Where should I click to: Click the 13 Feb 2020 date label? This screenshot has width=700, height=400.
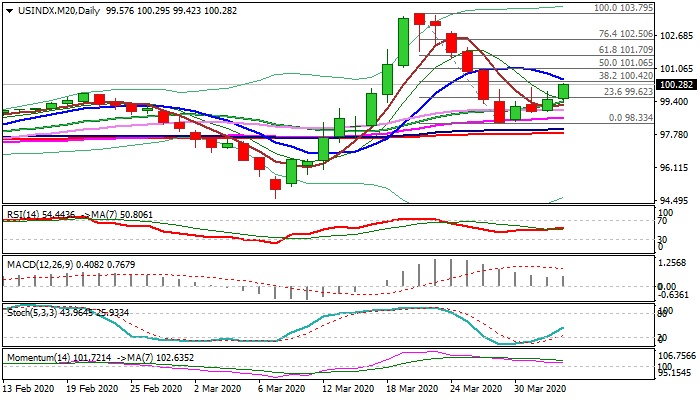click(x=30, y=387)
